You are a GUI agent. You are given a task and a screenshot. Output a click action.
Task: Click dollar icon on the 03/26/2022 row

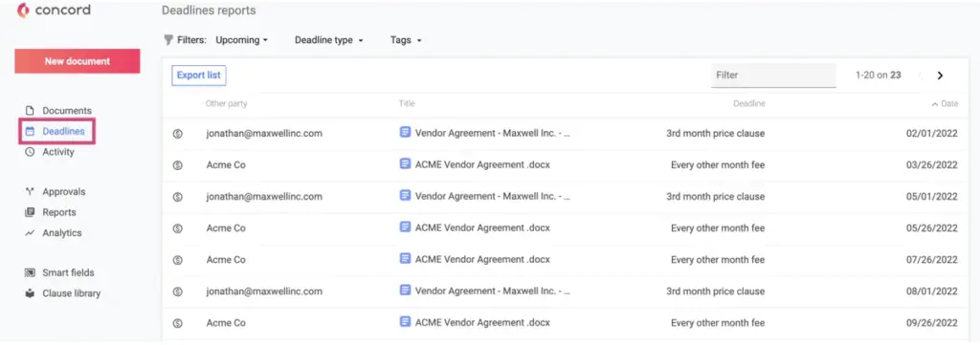pyautogui.click(x=177, y=165)
